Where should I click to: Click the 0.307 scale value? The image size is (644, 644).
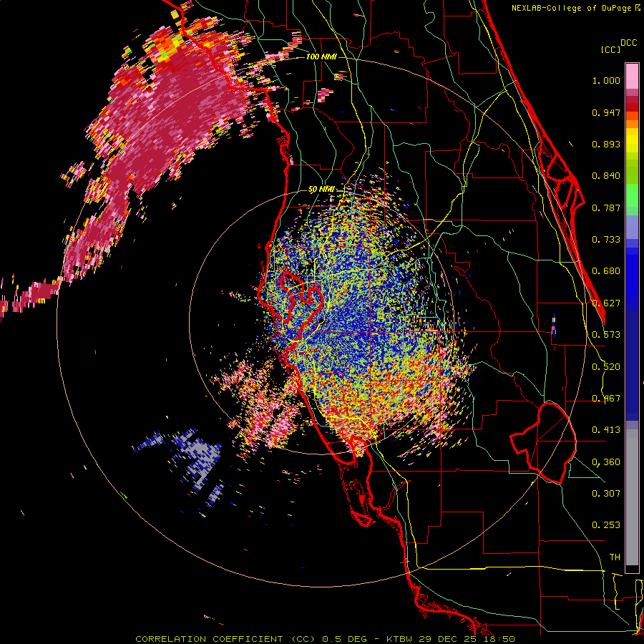point(606,494)
